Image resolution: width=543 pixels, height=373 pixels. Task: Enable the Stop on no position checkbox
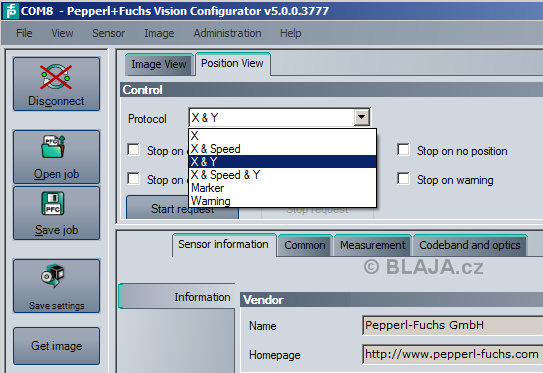[403, 150]
